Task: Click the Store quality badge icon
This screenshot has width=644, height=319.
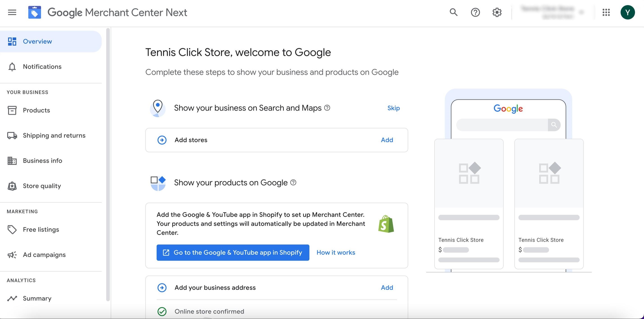Action: coord(12,186)
